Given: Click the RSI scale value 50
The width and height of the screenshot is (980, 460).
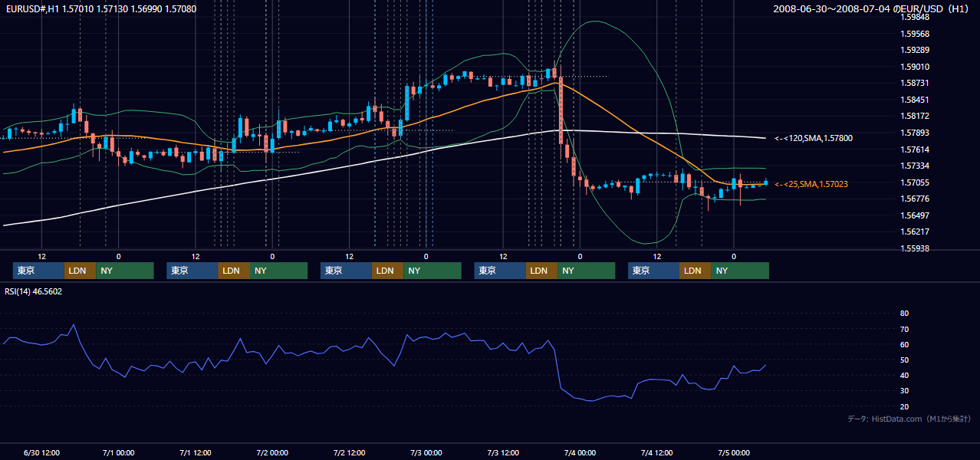Looking at the screenshot, I should pos(904,360).
